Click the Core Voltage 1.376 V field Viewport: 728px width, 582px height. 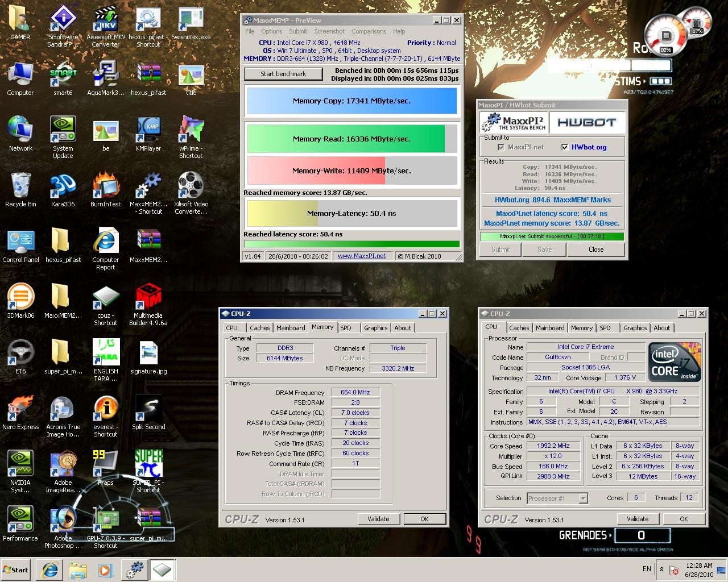(624, 378)
